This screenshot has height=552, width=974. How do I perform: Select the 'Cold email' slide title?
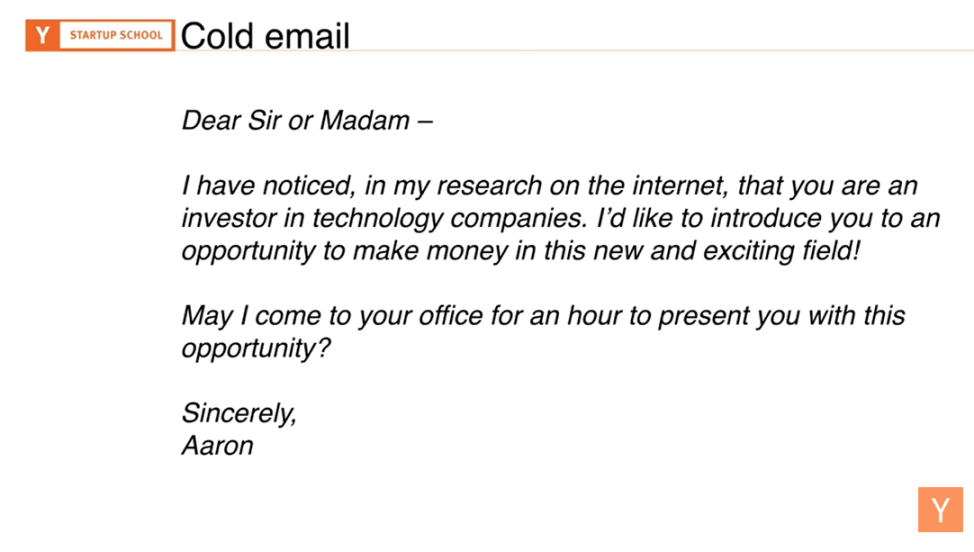point(265,36)
